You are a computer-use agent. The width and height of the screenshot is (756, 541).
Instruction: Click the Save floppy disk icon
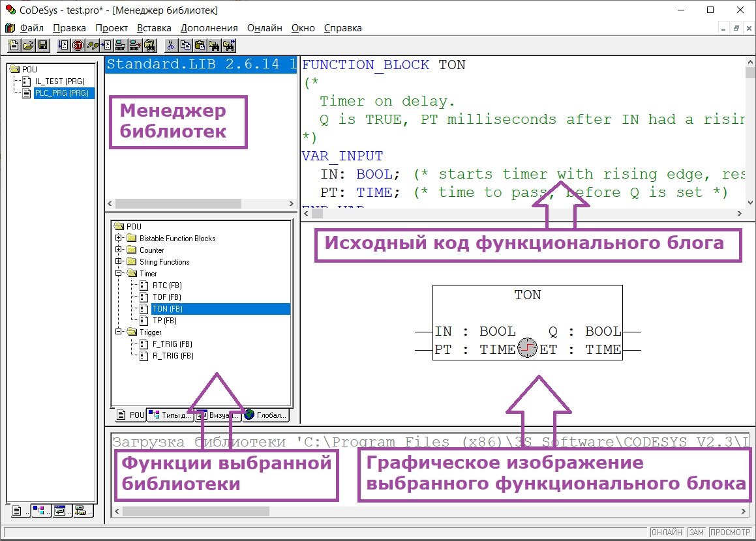tap(43, 46)
